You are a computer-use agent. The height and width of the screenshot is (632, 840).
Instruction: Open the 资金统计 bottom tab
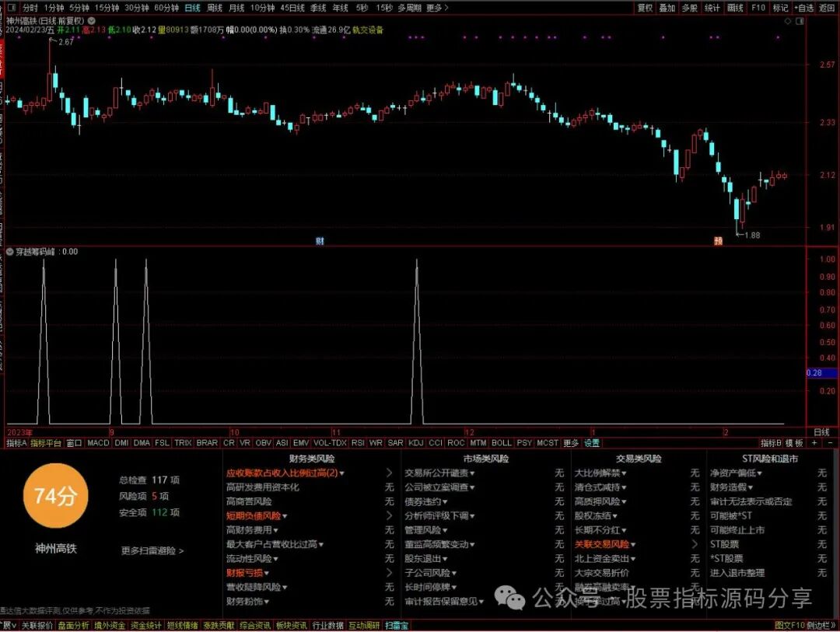point(145,626)
